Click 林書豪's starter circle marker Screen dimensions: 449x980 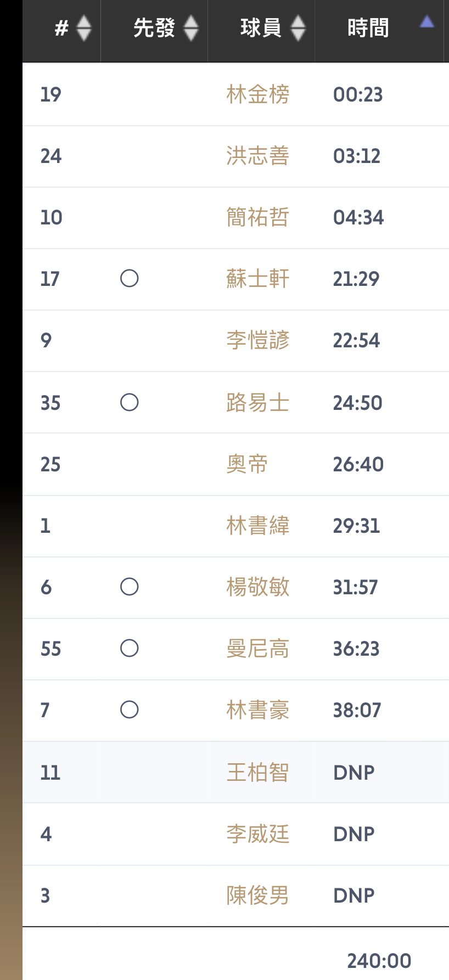pos(130,710)
